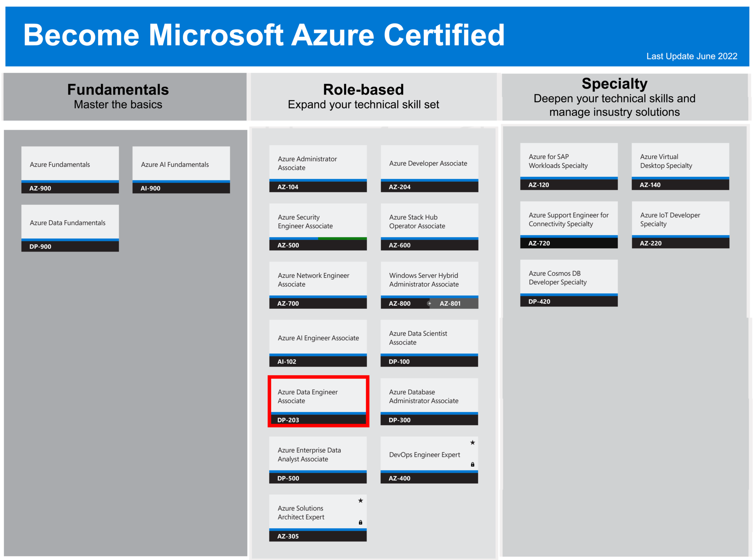Viewport: 756px width, 560px height.
Task: Click Expand your technical skill set subtitle
Action: coord(363,105)
